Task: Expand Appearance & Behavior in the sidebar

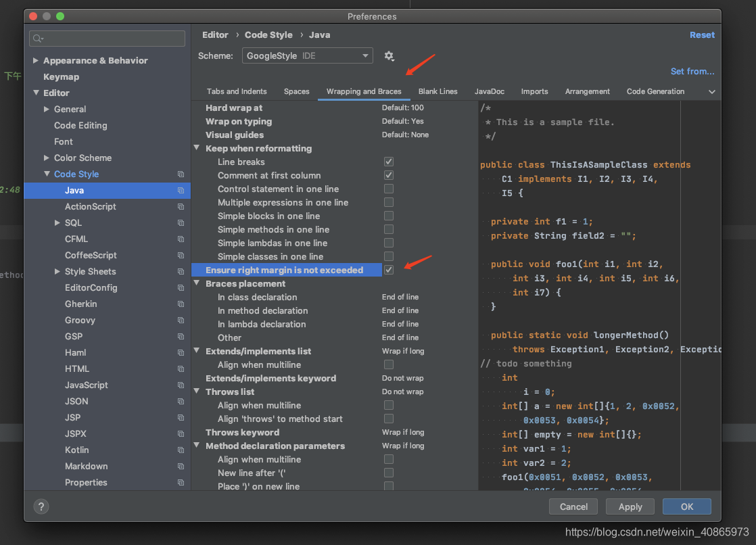Action: 37,60
